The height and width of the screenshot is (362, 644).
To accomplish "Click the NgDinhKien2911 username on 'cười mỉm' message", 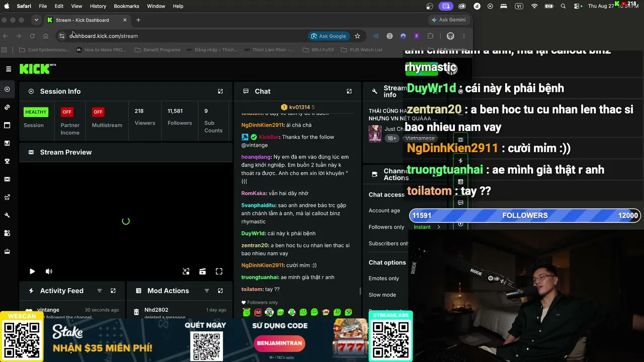I will (x=263, y=265).
